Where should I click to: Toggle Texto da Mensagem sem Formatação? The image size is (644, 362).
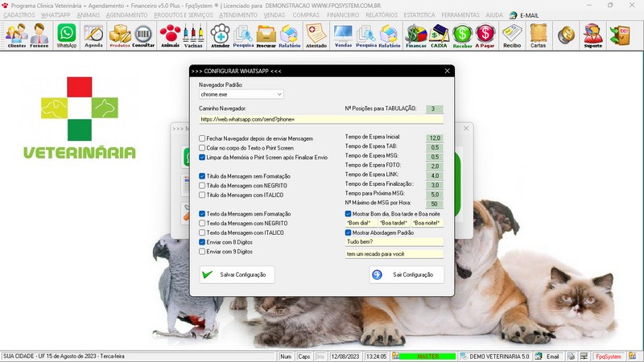(x=202, y=214)
